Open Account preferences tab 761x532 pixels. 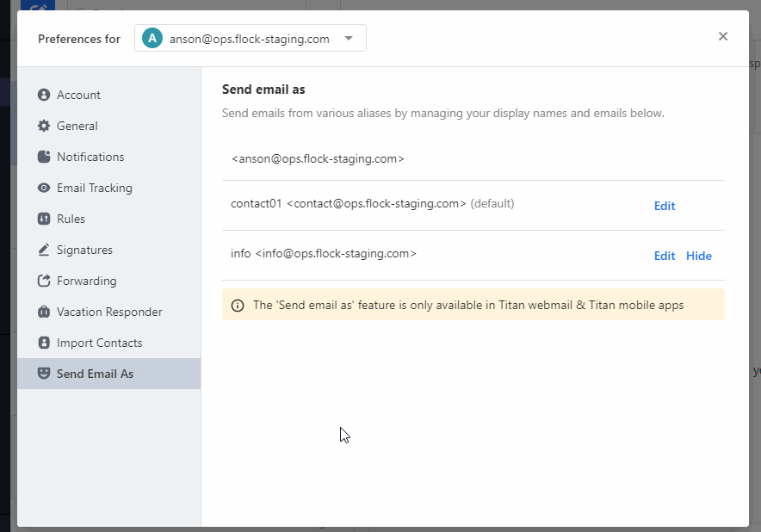click(x=109, y=95)
